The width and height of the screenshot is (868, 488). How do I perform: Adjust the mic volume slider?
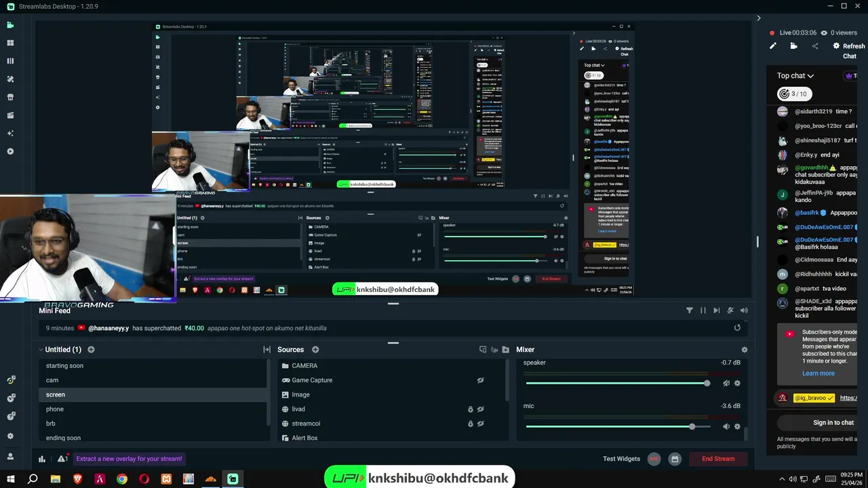pyautogui.click(x=618, y=427)
